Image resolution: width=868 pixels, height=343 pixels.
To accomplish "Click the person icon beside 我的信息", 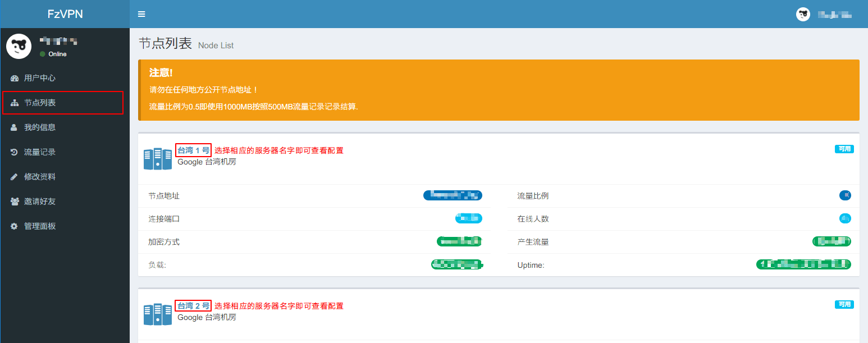I will (x=14, y=127).
